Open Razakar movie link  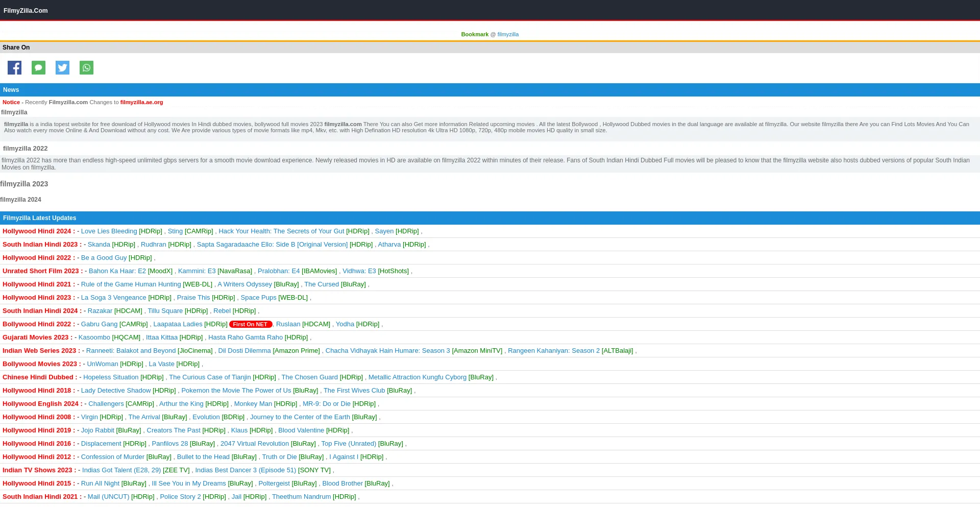click(100, 311)
